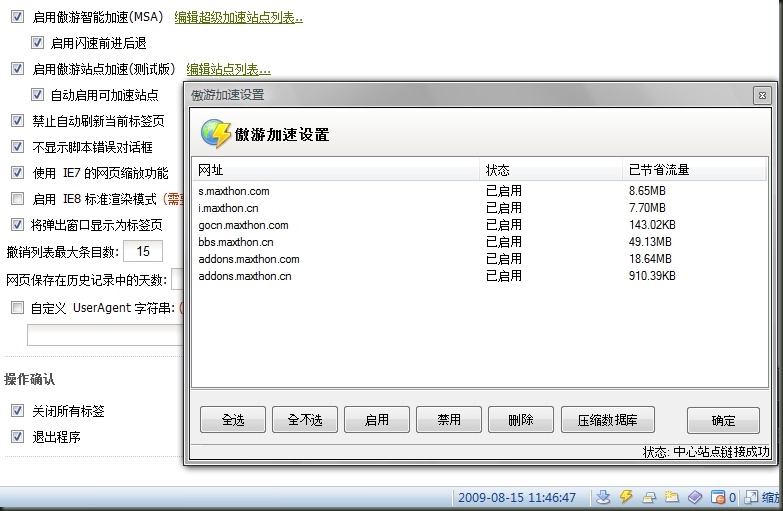Click the 7.70MB saved traffic value
Viewport: 783px width, 511px height.
pyautogui.click(x=647, y=208)
